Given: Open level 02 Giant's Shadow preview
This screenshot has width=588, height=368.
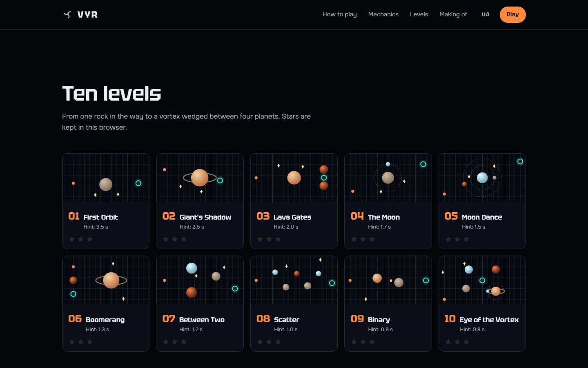Looking at the screenshot, I should point(200,178).
